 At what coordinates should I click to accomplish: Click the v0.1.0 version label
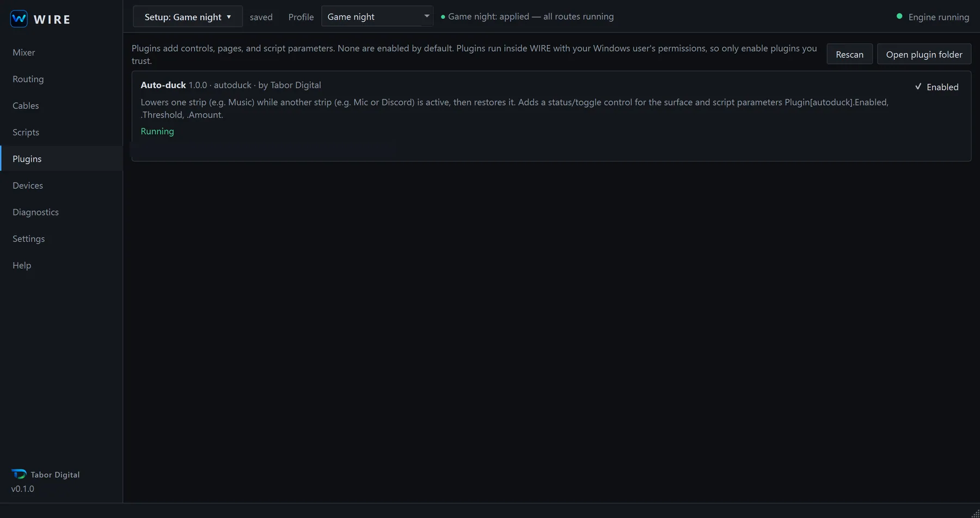click(23, 489)
